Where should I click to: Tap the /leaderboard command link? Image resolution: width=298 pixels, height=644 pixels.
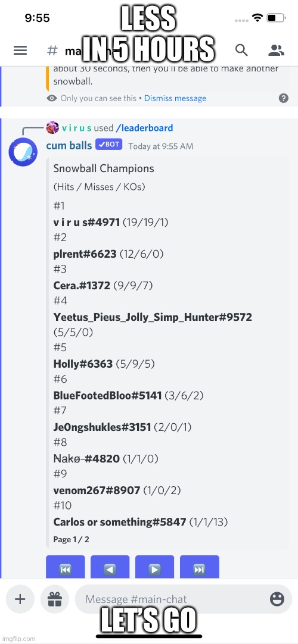click(144, 128)
